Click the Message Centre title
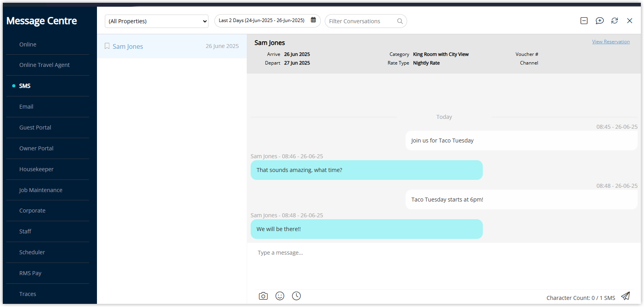Viewport: 644px width, 307px height. [x=42, y=21]
